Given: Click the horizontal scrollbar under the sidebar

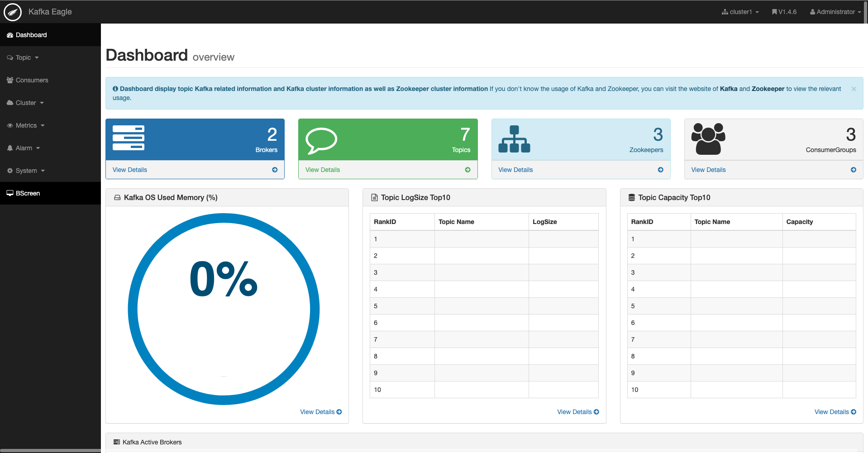Looking at the screenshot, I should click(x=50, y=451).
